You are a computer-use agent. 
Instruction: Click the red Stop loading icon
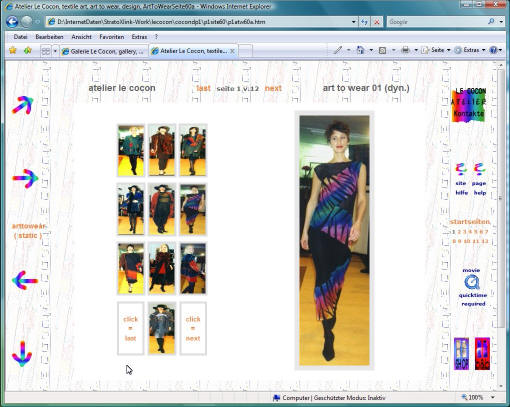point(377,22)
